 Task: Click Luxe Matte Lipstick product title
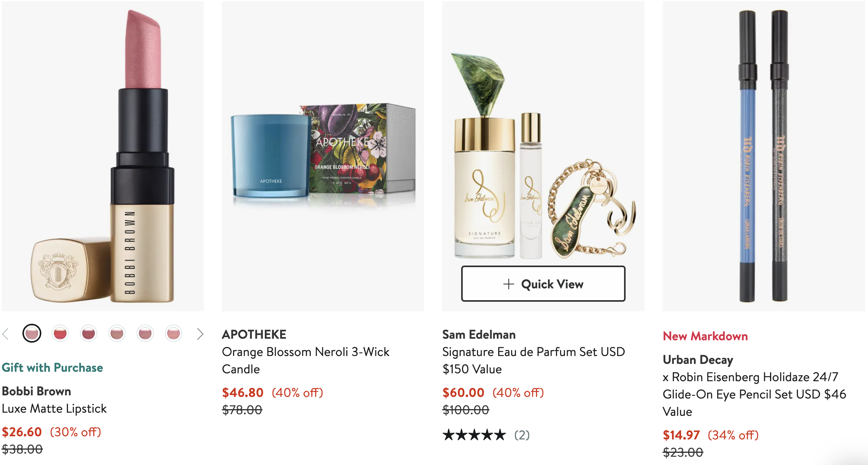point(54,409)
